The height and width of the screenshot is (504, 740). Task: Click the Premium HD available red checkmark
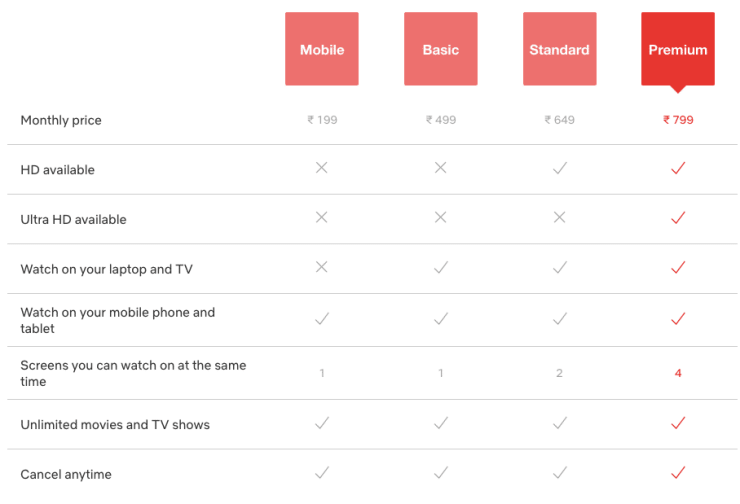678,169
